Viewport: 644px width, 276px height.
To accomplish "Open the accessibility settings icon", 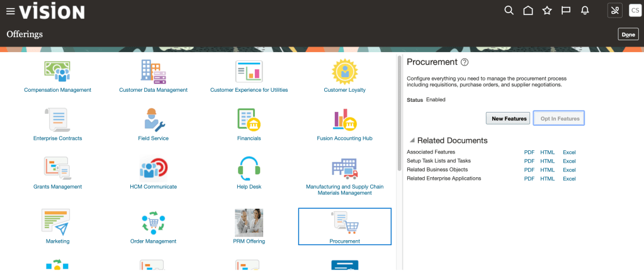I will pos(614,11).
